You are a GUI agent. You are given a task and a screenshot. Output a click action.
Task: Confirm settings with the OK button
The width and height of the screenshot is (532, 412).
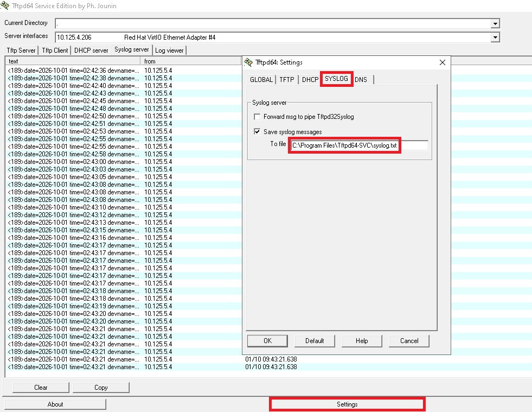tap(268, 341)
